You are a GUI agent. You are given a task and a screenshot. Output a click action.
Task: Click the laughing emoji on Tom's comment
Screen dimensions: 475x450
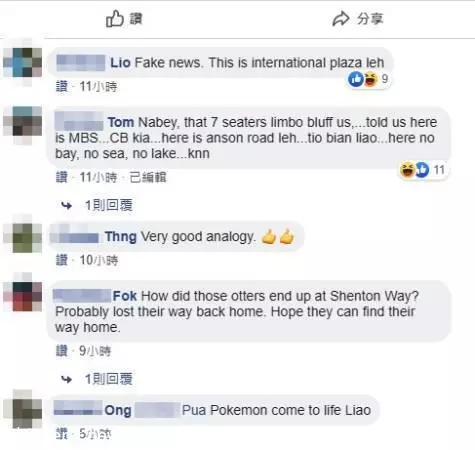click(407, 169)
